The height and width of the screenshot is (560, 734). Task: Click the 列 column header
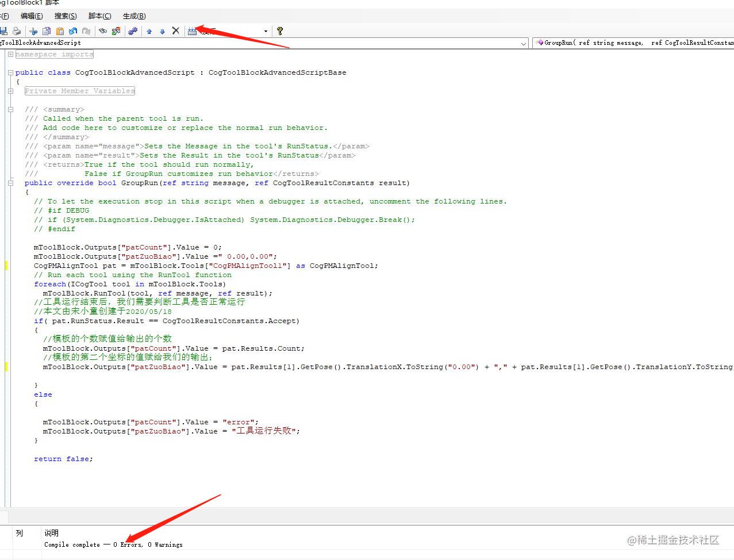20,533
